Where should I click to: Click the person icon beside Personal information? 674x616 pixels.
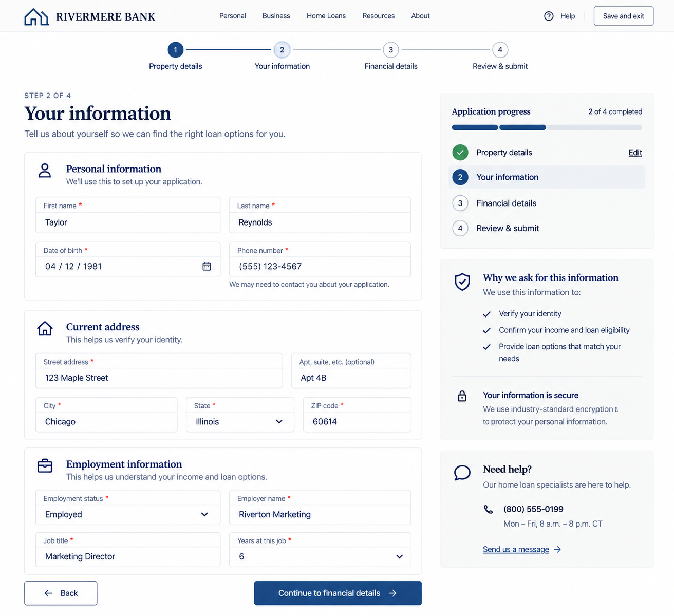click(x=45, y=171)
